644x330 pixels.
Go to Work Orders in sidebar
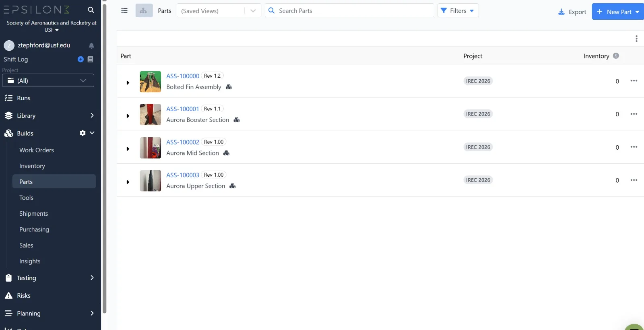pyautogui.click(x=37, y=150)
